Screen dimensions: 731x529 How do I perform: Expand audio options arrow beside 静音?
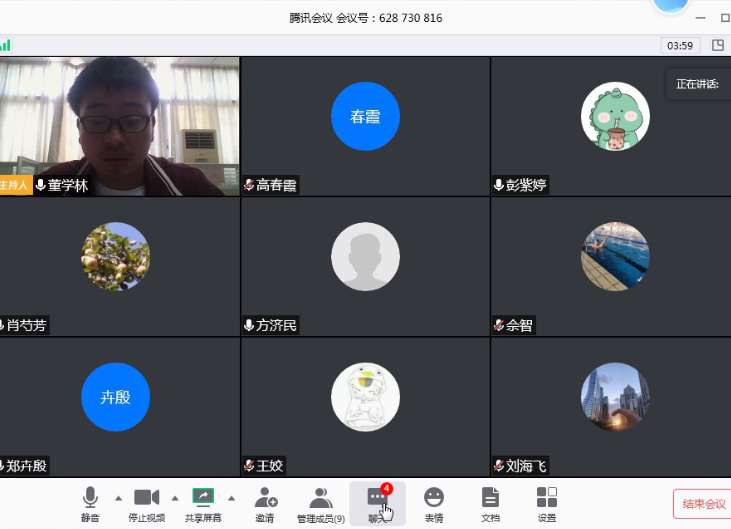pyautogui.click(x=118, y=498)
